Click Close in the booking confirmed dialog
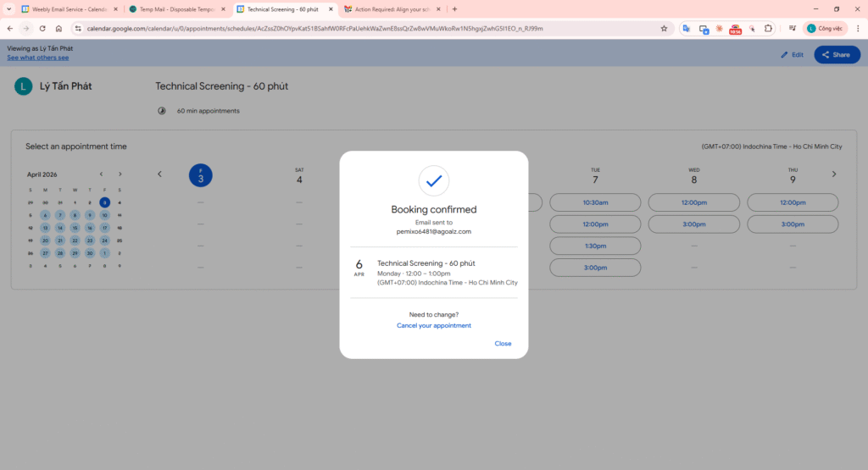Screen dimensions: 868x470 503,344
